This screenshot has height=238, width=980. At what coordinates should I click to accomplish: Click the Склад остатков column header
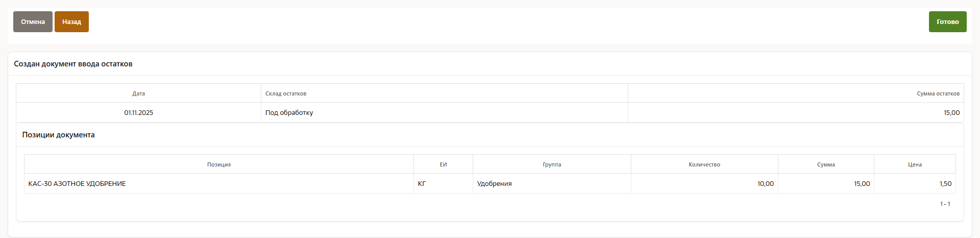coord(286,93)
